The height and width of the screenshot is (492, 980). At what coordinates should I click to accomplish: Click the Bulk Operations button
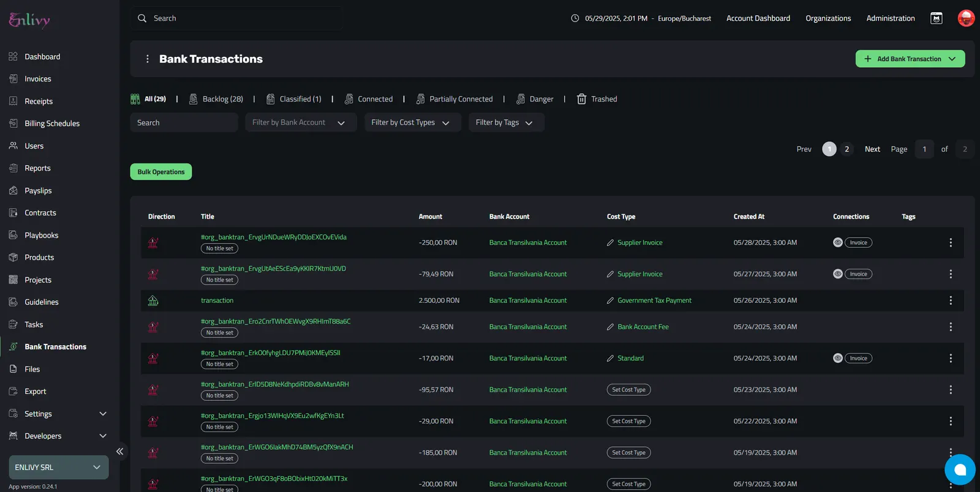coord(161,172)
